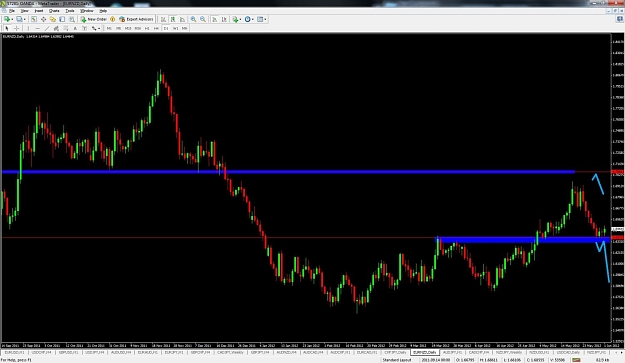This screenshot has height=363, width=625.
Task: Switch to the H1 timeframe
Action: 147,28
